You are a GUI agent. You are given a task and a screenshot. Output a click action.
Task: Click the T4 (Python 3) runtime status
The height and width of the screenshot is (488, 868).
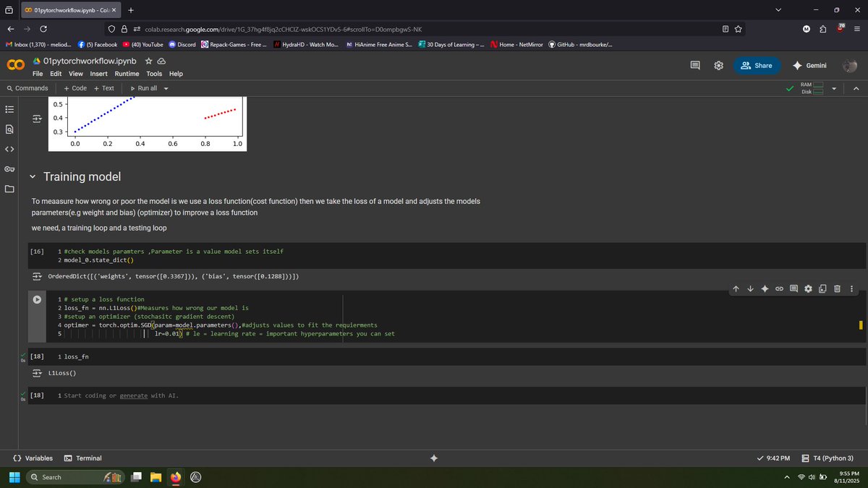point(828,458)
